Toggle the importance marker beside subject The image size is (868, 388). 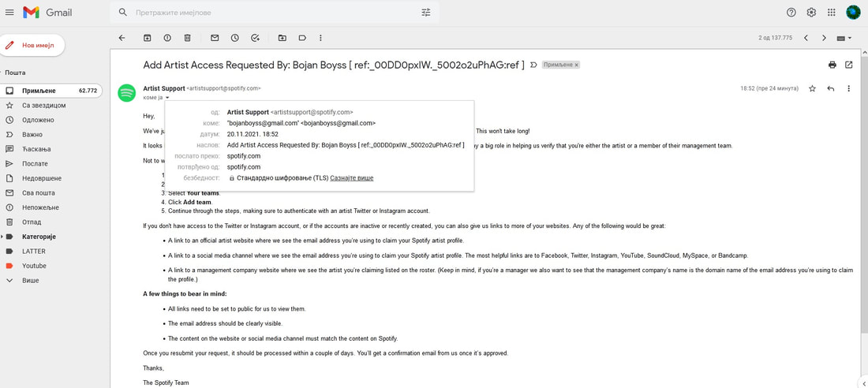533,65
